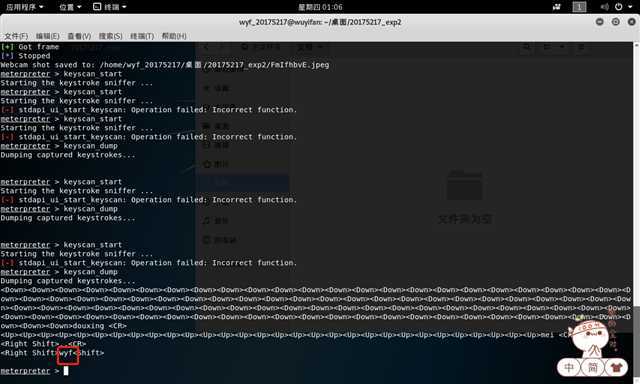Open the 终端 app menu in top bar

click(109, 7)
